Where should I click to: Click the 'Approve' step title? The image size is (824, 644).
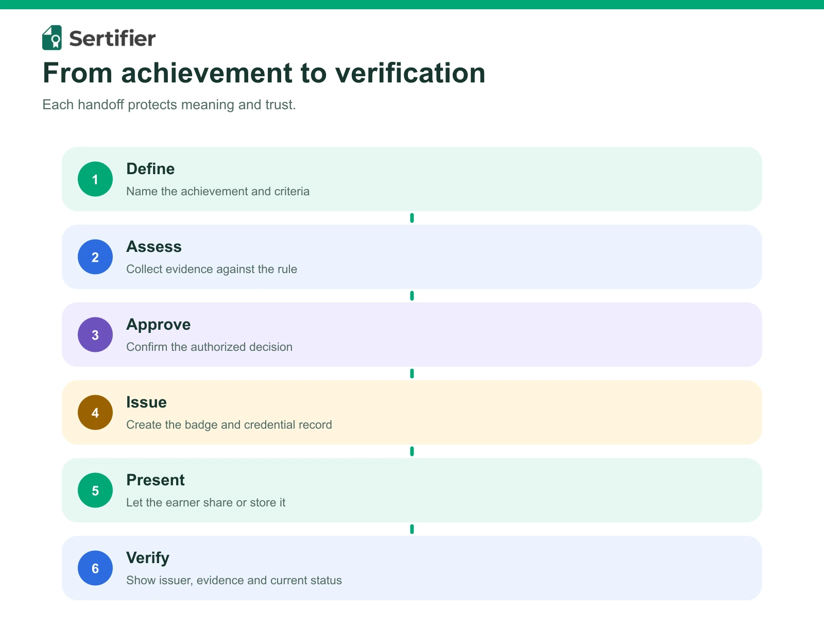click(159, 325)
